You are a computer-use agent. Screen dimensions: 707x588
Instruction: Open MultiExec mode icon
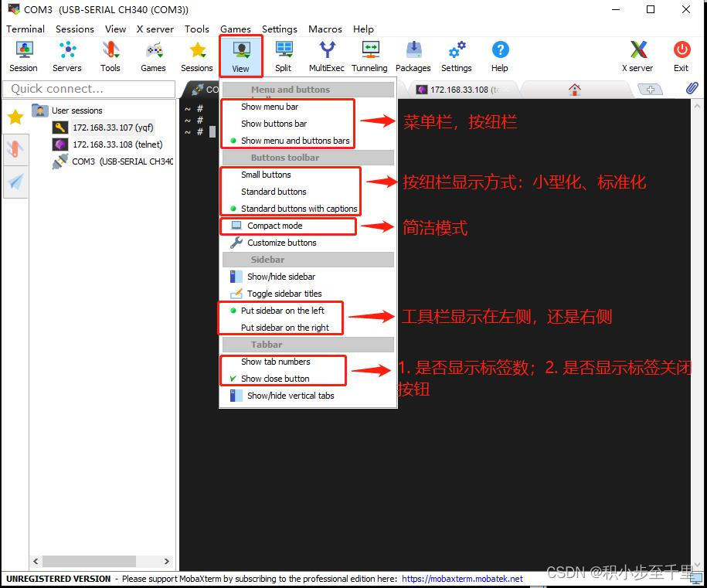point(326,56)
